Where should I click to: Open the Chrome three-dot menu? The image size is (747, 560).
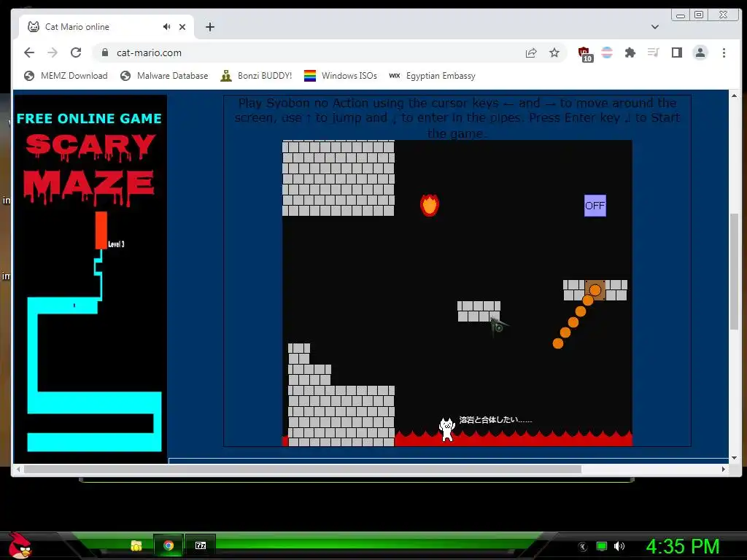(724, 52)
